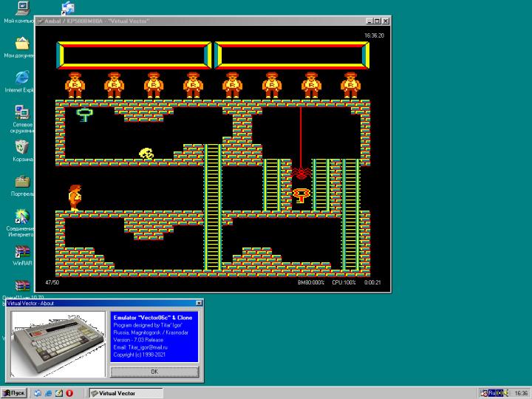Click the tall central ladder in the game
Viewport: 532px width, 399px height.
click(x=213, y=208)
